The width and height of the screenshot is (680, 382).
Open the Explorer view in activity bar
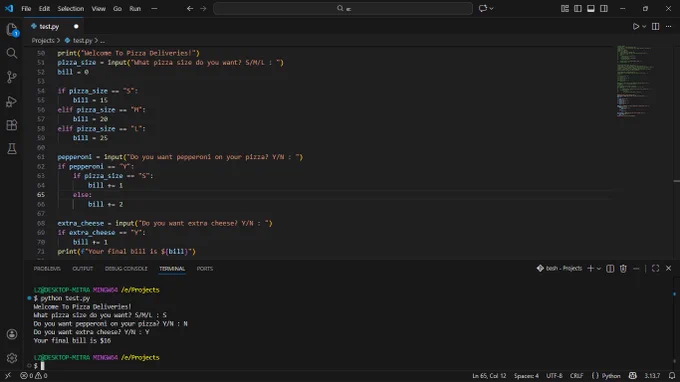(x=12, y=29)
